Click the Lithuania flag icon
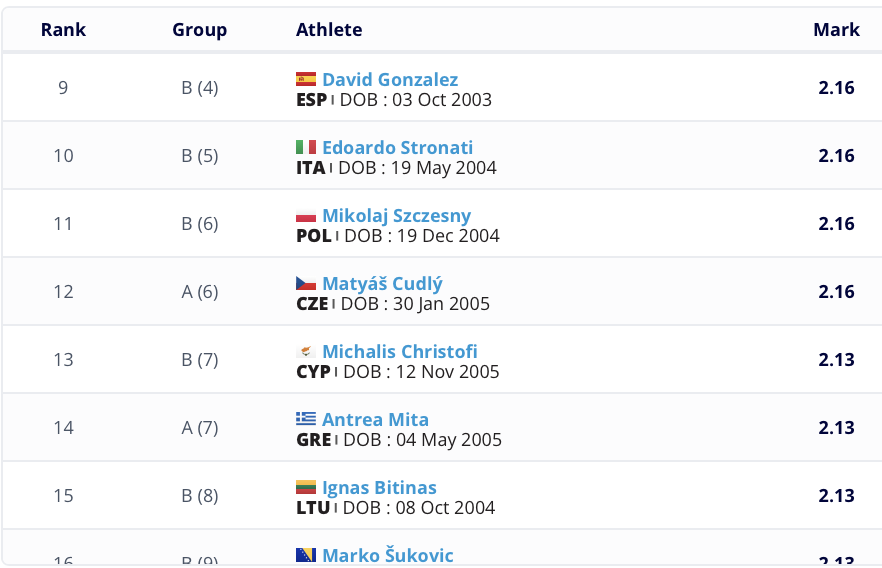 point(306,487)
